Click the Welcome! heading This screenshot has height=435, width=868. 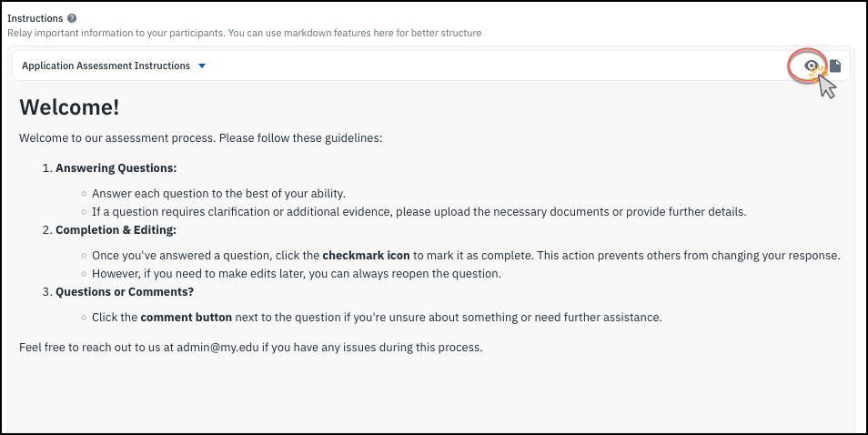click(x=69, y=107)
